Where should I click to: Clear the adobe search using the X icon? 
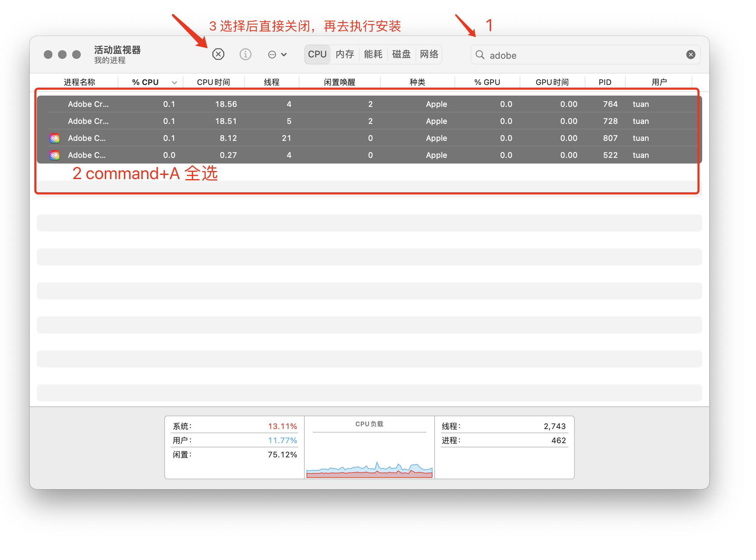pos(691,54)
